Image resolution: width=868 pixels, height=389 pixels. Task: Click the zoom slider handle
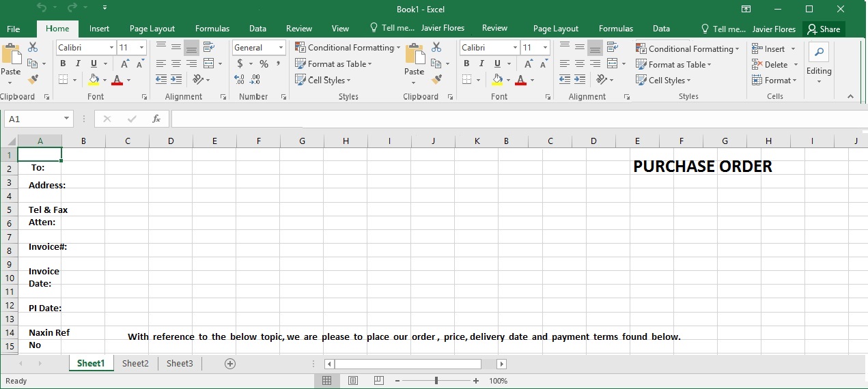click(436, 381)
